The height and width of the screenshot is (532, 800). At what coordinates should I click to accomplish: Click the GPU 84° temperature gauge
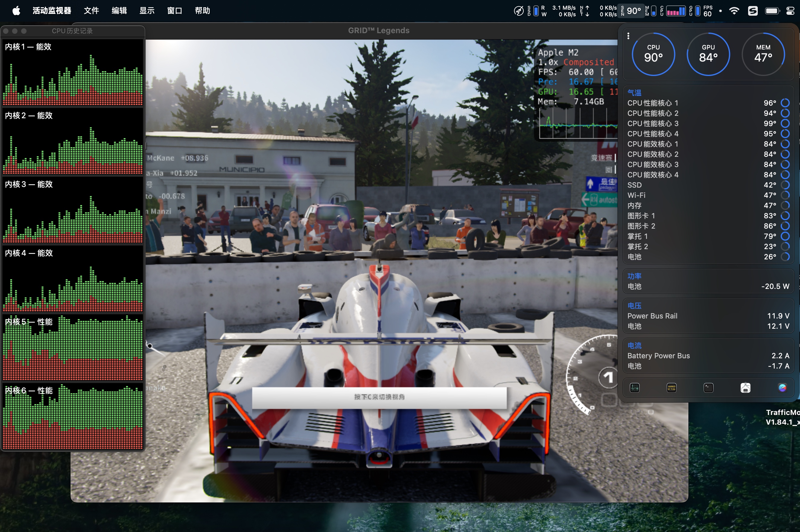click(708, 54)
